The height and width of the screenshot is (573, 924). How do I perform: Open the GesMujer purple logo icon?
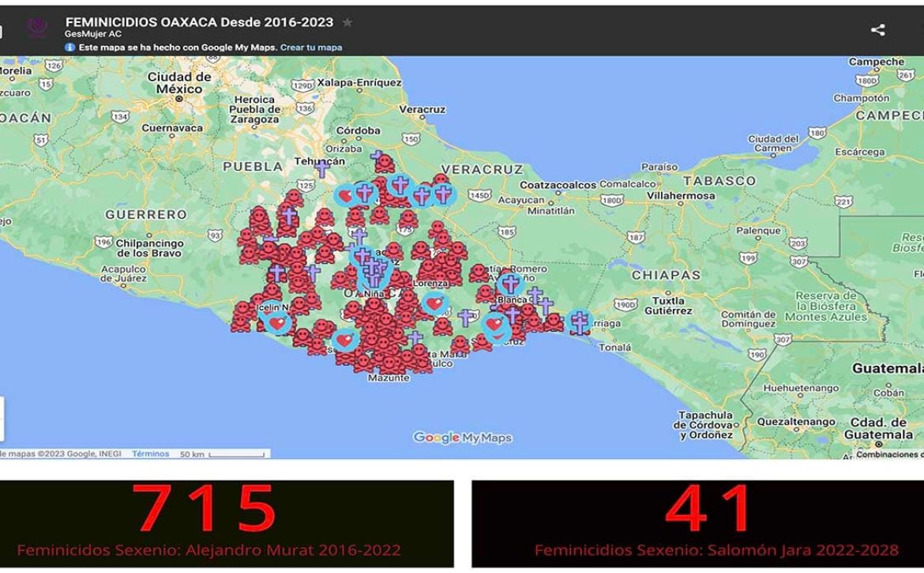click(37, 27)
